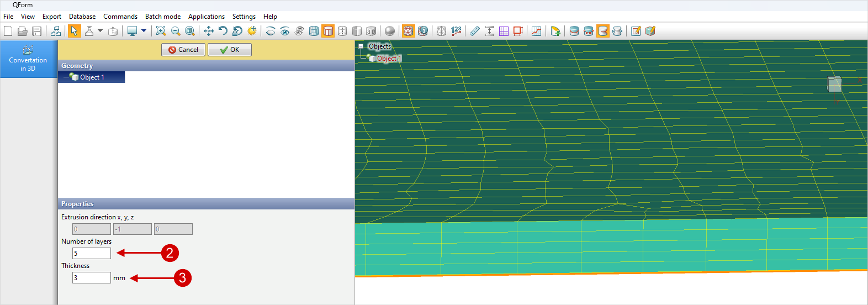
Task: Select Object 1 in Geometry list
Action: [92, 77]
